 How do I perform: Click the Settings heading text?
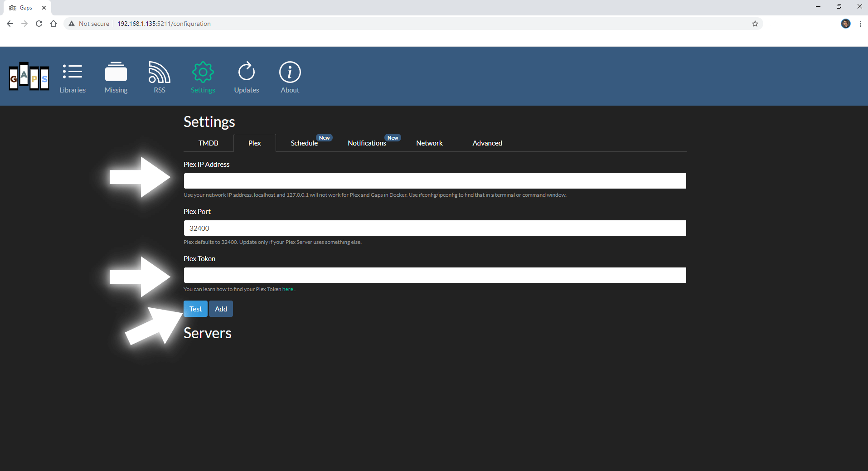click(x=209, y=122)
